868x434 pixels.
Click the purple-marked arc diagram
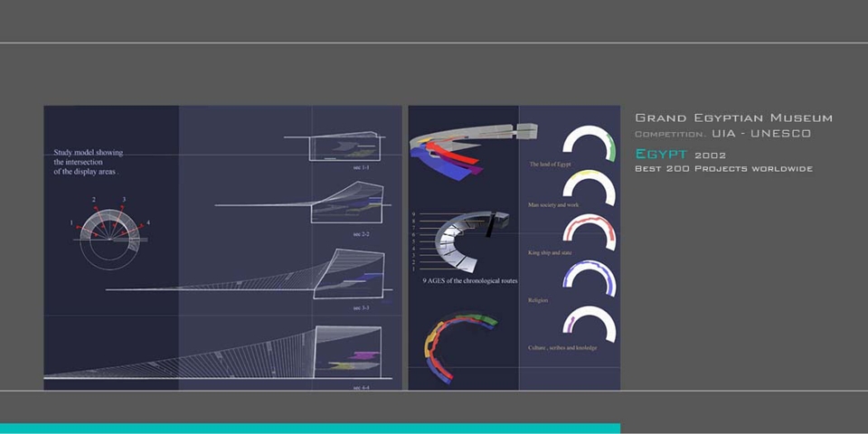[589, 324]
